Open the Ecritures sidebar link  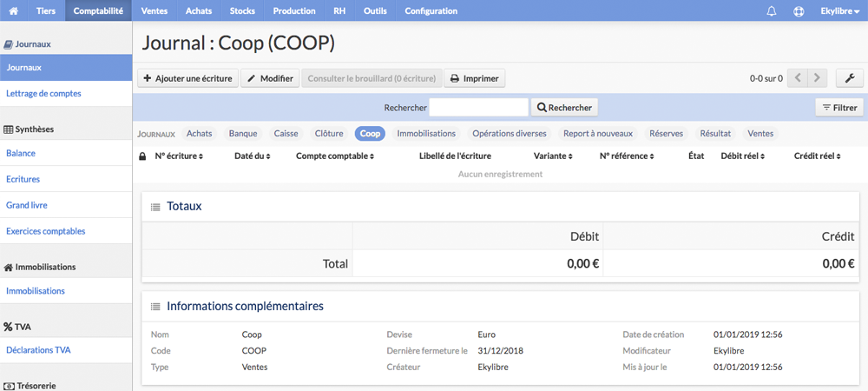click(x=66, y=180)
